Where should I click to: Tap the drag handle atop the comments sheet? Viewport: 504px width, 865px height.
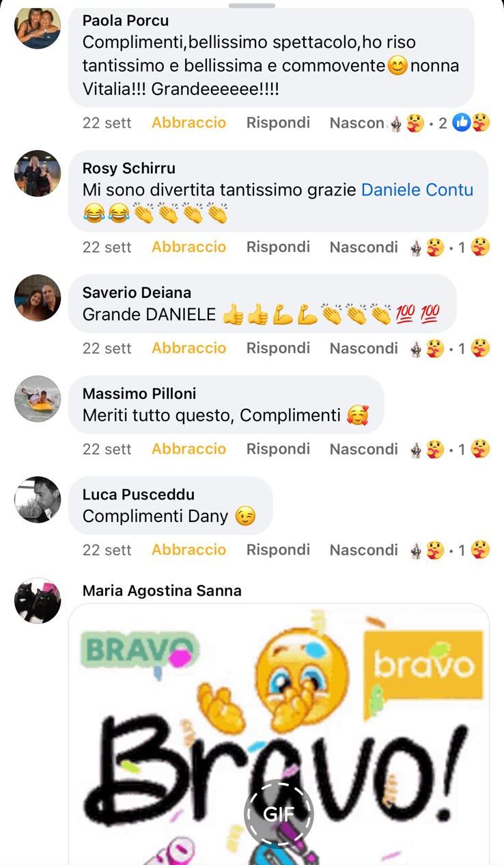click(x=252, y=5)
